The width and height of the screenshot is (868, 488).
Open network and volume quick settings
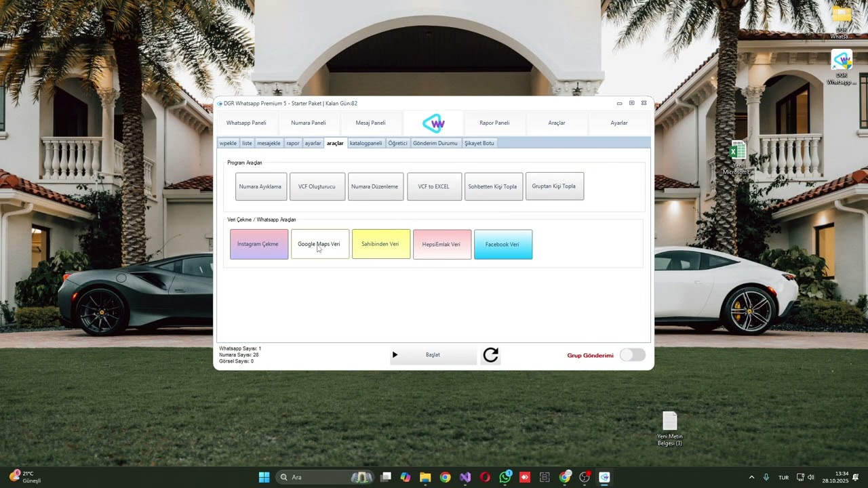[x=806, y=477]
